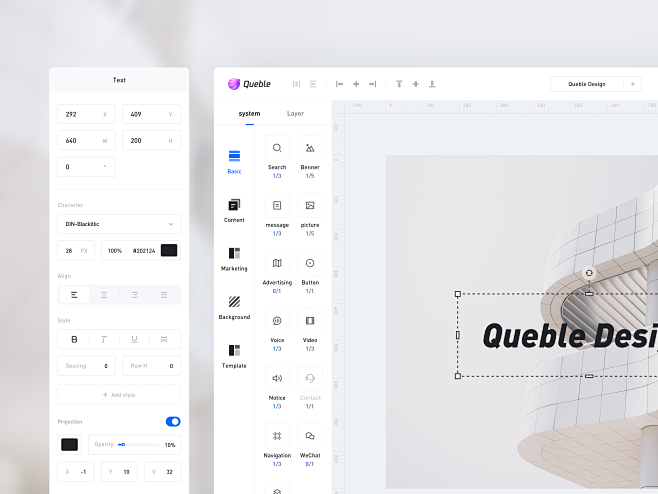Screen dimensions: 658x494
Task: Edit the projection X offset field
Action: click(x=76, y=472)
